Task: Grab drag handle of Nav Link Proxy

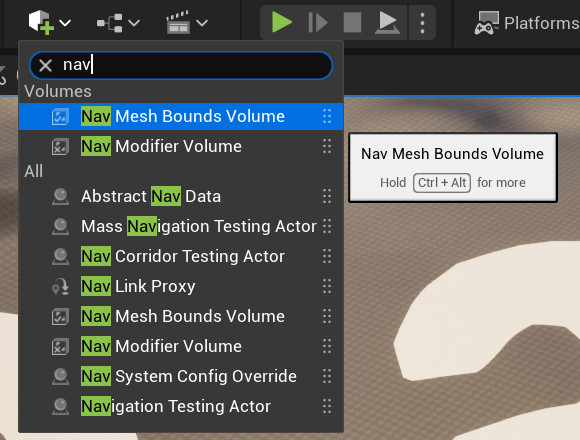Action: 327,286
